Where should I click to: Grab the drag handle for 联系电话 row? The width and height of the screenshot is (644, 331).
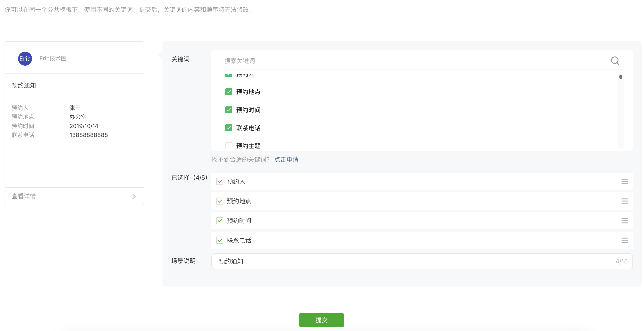[x=624, y=240]
